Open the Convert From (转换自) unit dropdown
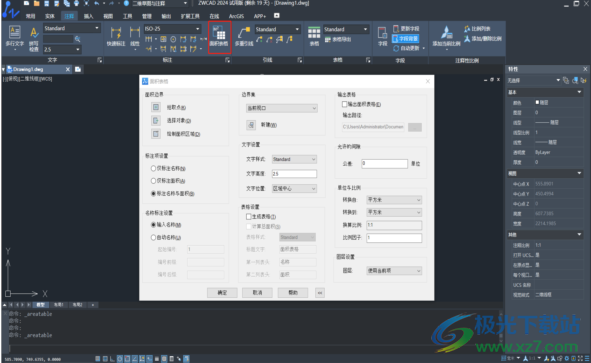Image resolution: width=591 pixels, height=363 pixels. click(394, 200)
